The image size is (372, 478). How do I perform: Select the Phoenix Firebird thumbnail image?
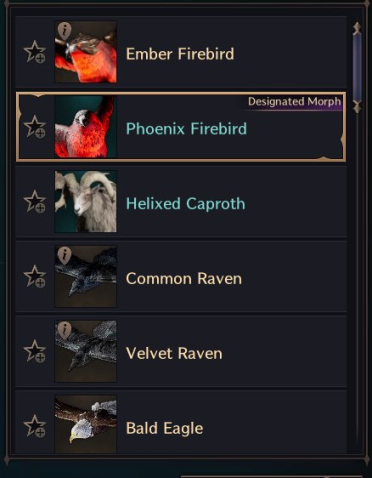click(x=86, y=127)
